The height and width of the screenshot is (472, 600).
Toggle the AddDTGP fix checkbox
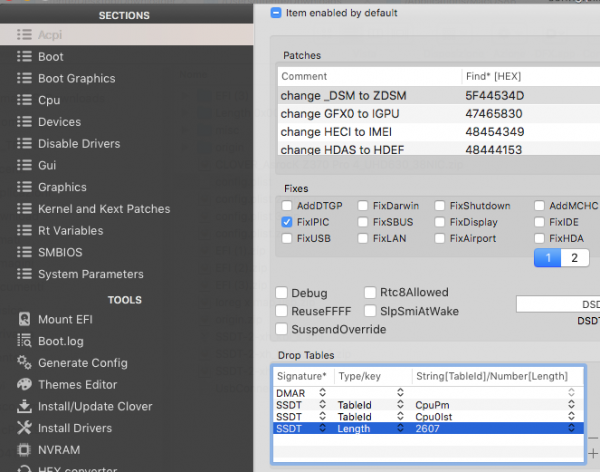[288, 206]
